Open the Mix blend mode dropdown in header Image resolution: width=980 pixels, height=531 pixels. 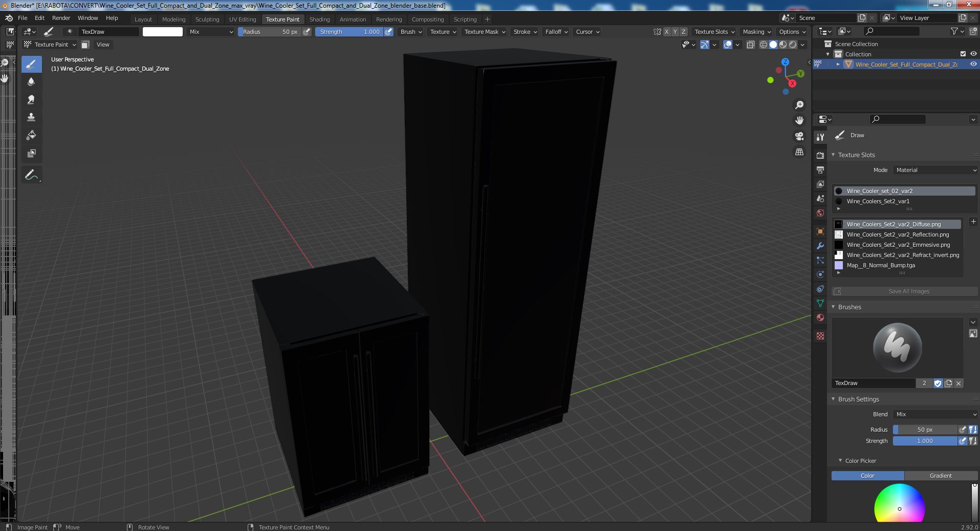coord(210,32)
